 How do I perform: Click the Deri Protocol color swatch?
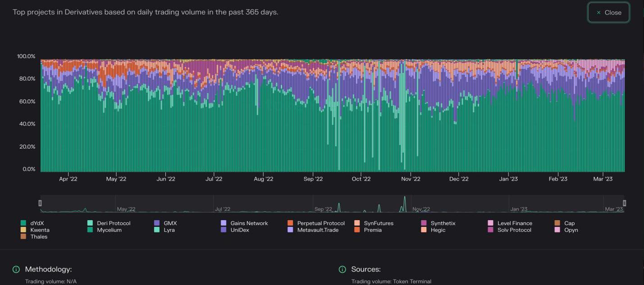click(x=90, y=223)
